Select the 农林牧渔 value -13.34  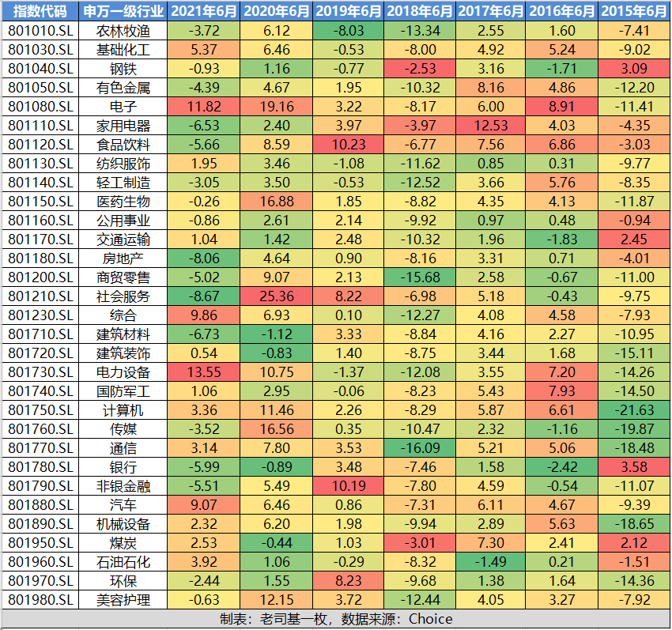click(x=420, y=31)
